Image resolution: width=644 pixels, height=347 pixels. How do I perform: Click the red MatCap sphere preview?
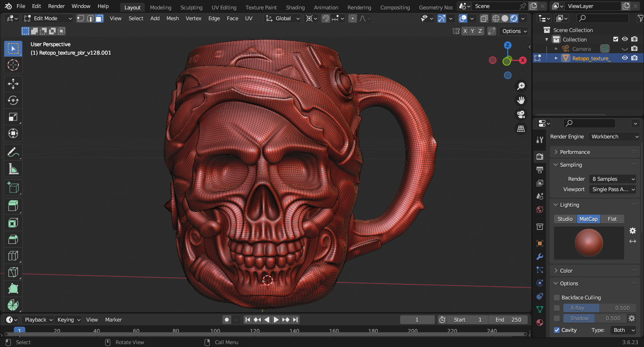click(589, 243)
